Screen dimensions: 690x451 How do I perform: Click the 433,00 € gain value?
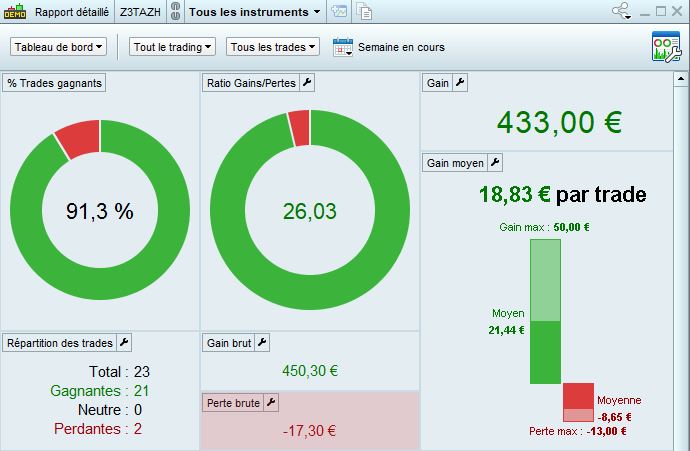coord(559,122)
